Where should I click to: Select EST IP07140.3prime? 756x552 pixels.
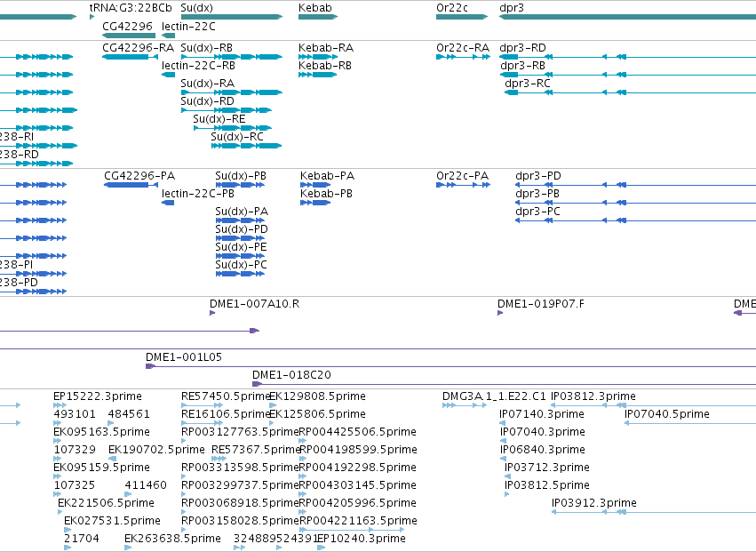(541, 414)
